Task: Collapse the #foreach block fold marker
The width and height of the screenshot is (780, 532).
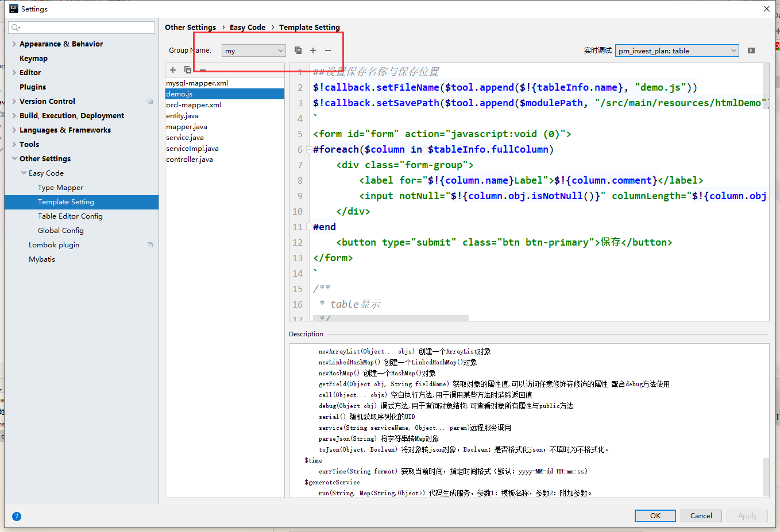Action: click(309, 150)
